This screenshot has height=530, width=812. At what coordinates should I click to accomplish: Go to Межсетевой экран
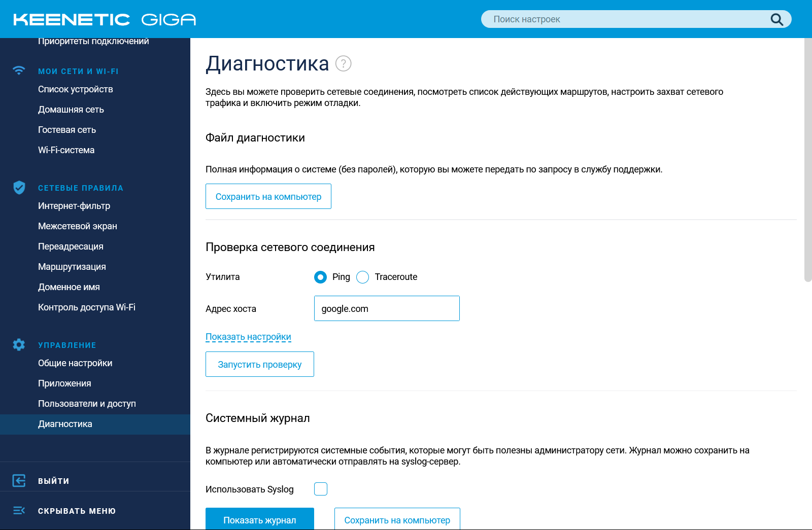point(78,226)
